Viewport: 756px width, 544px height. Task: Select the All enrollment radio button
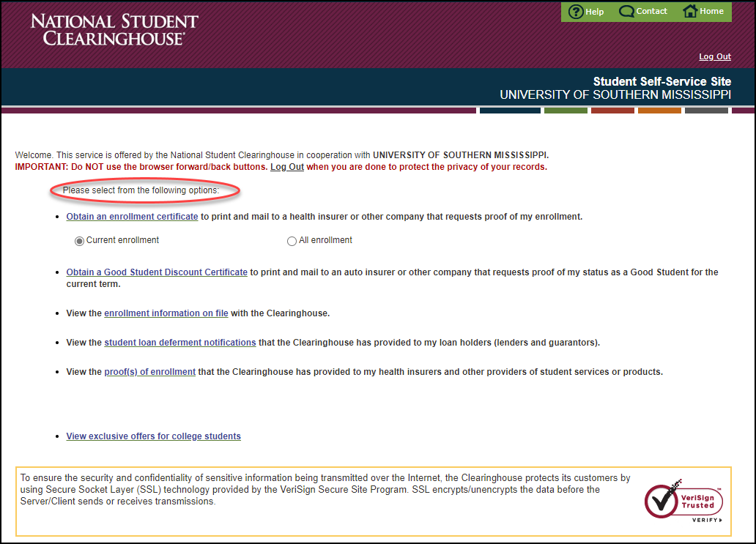point(292,241)
